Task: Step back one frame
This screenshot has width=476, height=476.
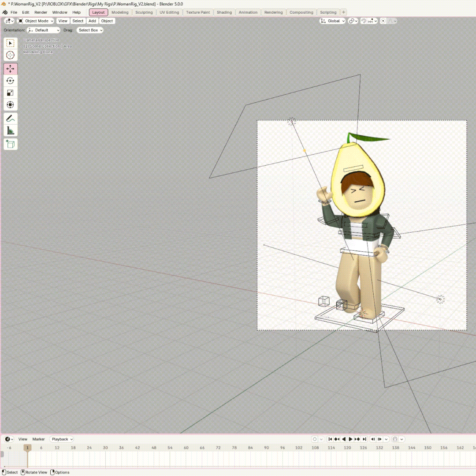Action: pyautogui.click(x=373, y=439)
